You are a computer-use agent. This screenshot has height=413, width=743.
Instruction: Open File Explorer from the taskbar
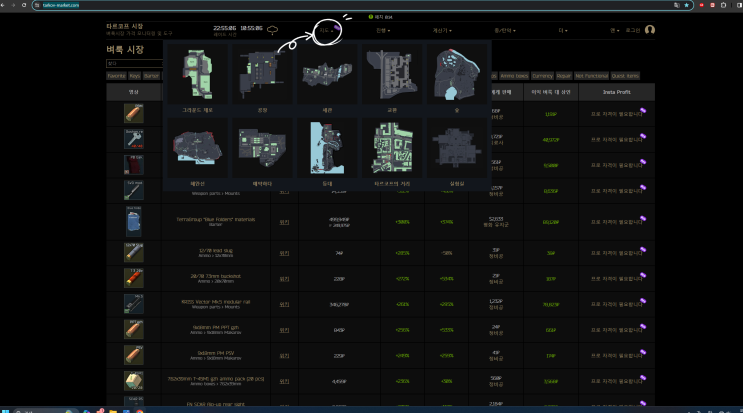click(113, 411)
